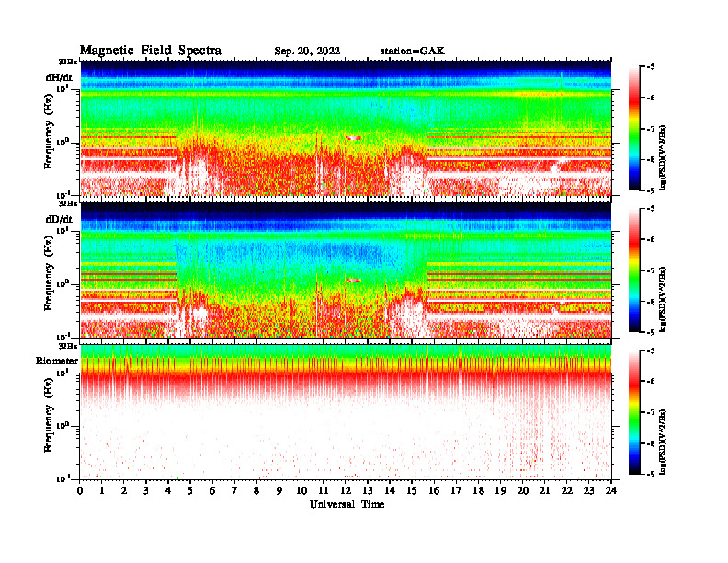
Task: Click hour 23 on the Universal Time axis
Action: pyautogui.click(x=589, y=490)
